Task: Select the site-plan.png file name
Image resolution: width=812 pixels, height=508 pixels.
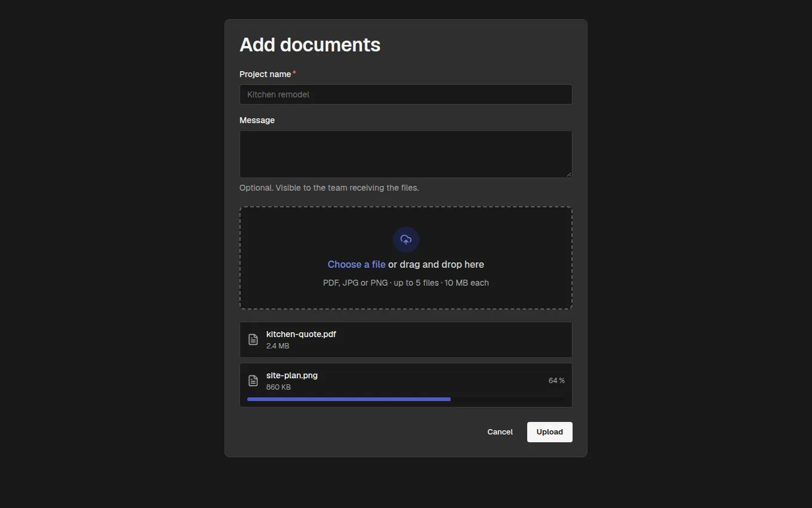Action: click(292, 375)
